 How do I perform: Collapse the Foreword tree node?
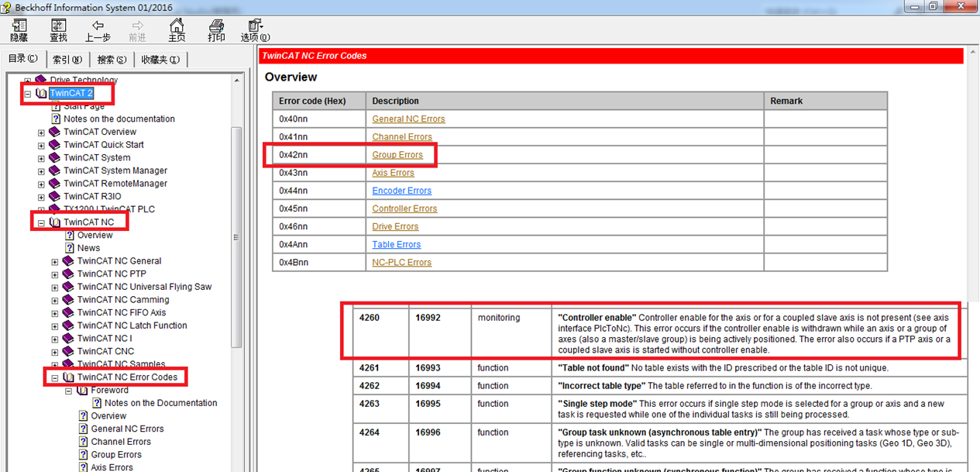click(x=69, y=391)
